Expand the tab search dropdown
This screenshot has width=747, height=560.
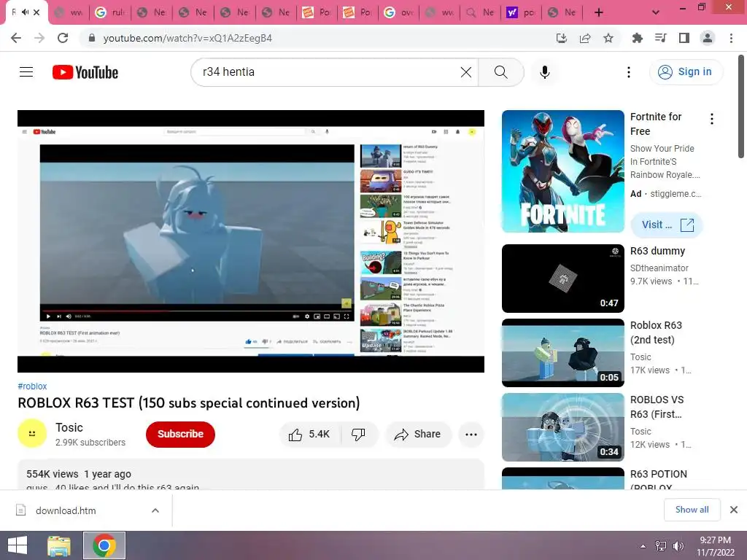(x=656, y=12)
